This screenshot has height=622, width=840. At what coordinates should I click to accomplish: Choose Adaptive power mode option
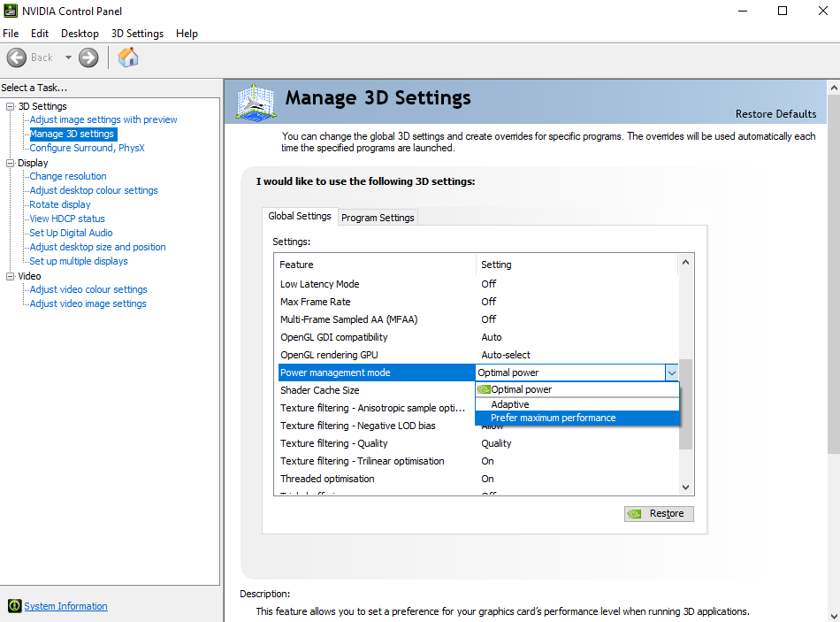[x=510, y=404]
